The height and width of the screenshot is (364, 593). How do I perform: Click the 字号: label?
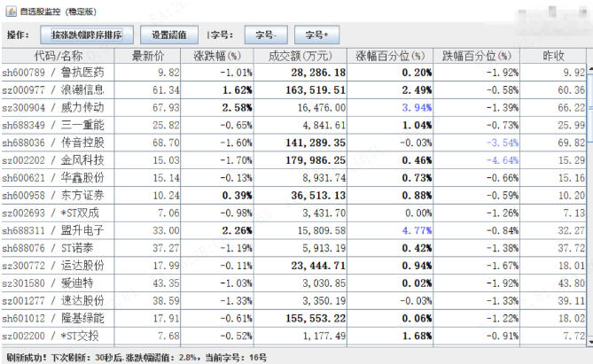tap(222, 35)
